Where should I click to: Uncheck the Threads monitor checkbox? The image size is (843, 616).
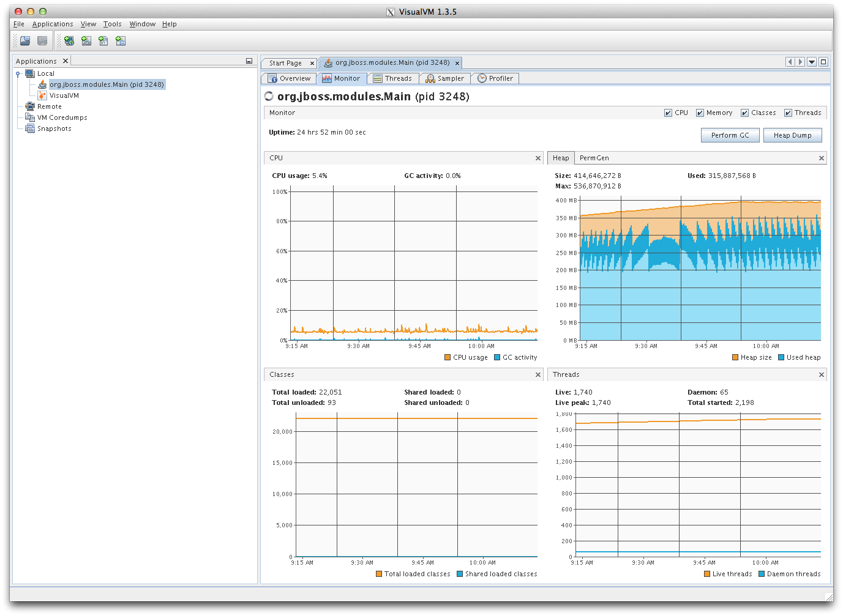pyautogui.click(x=788, y=113)
